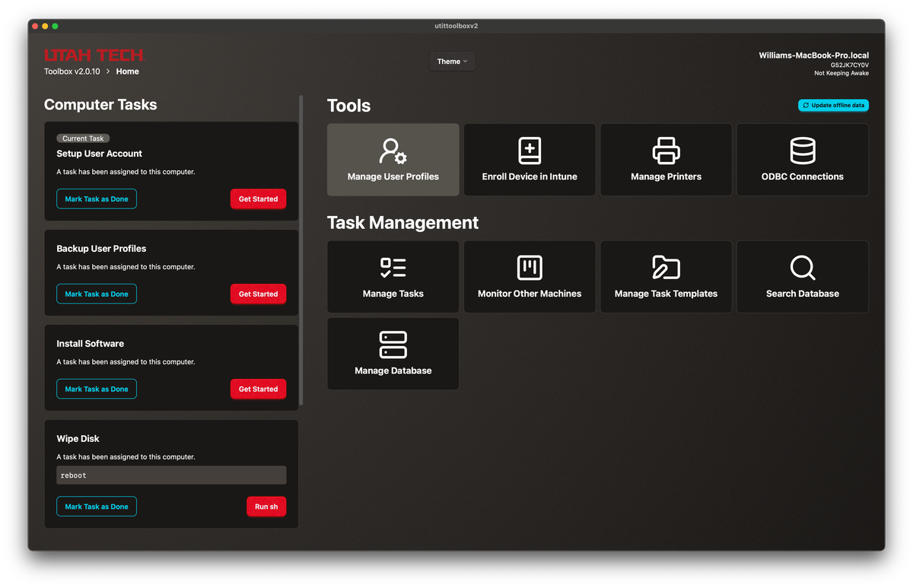Open the Search Database tool

(x=802, y=277)
